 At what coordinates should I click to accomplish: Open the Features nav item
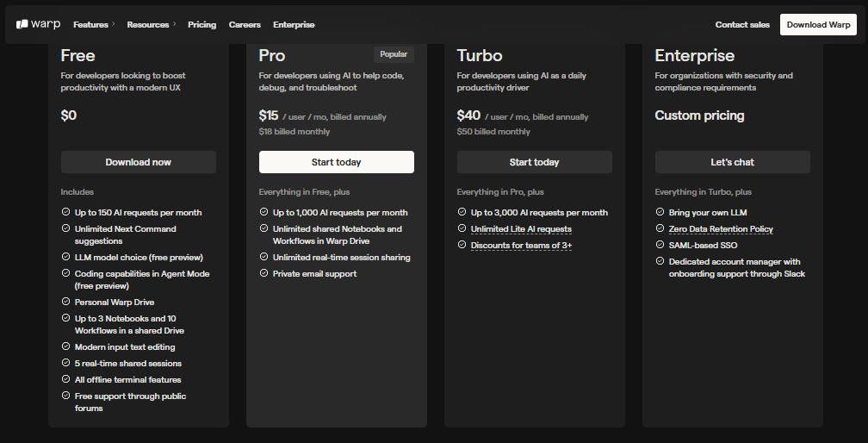(90, 24)
